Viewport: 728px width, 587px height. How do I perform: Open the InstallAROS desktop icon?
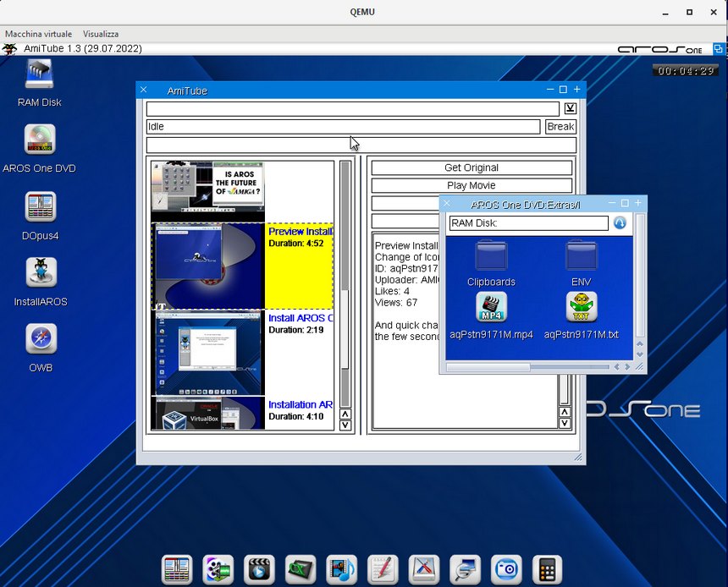point(39,272)
